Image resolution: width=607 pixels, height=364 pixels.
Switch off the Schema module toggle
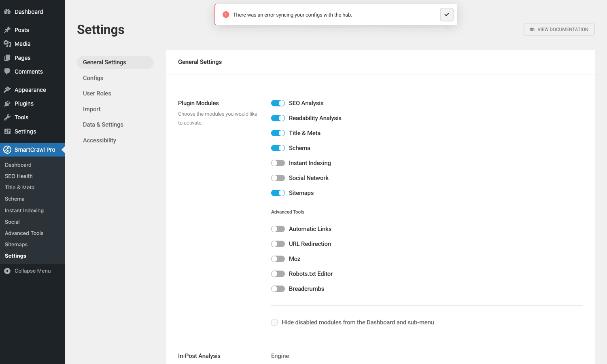click(x=278, y=148)
